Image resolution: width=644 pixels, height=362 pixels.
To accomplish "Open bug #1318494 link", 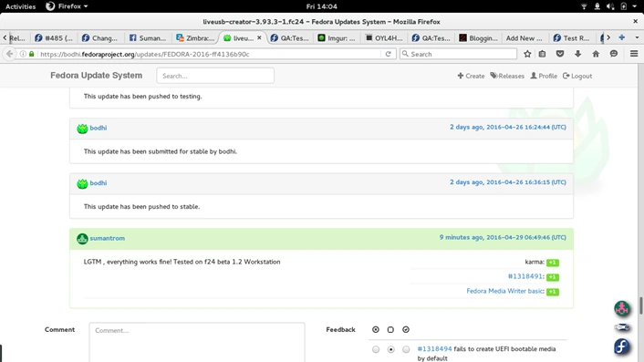I will tap(434, 349).
